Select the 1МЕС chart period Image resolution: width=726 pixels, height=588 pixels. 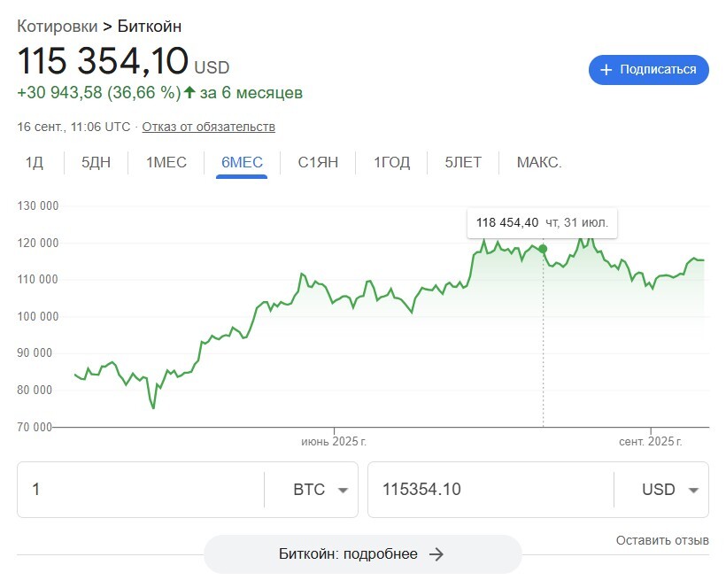point(166,162)
